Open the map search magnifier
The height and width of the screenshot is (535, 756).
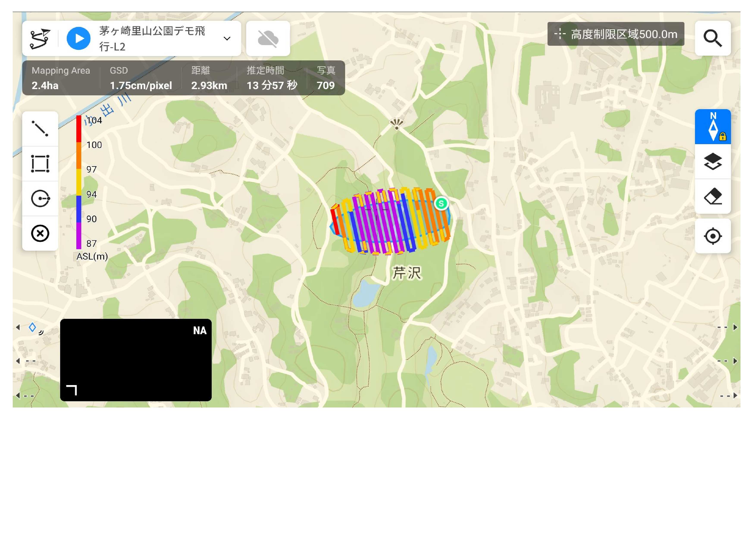(712, 38)
